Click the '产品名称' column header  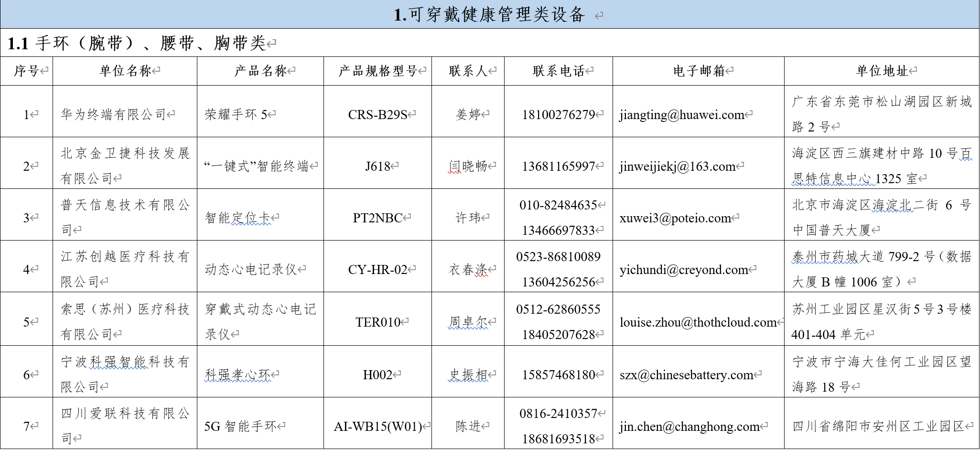coord(260,71)
